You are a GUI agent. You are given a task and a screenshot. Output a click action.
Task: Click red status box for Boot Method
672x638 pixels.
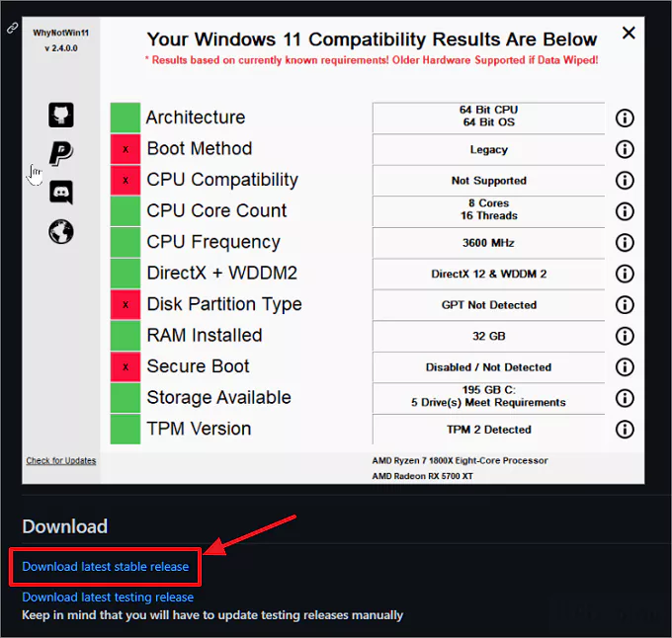[126, 149]
